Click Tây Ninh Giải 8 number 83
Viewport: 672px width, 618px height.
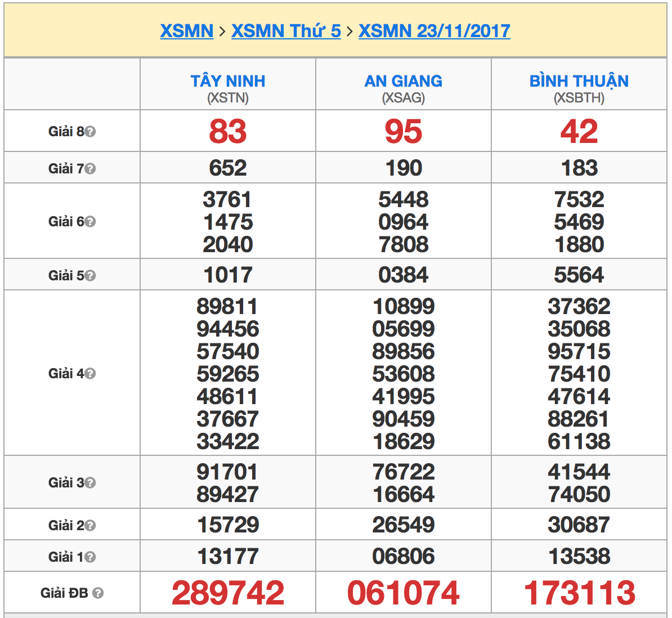[x=228, y=132]
